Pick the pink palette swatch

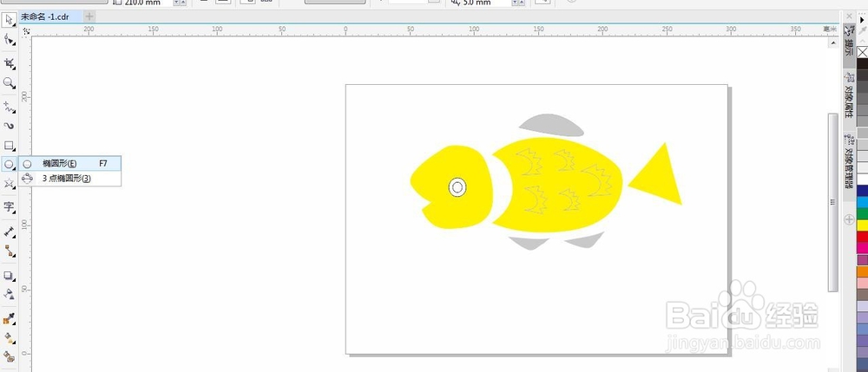pyautogui.click(x=862, y=283)
